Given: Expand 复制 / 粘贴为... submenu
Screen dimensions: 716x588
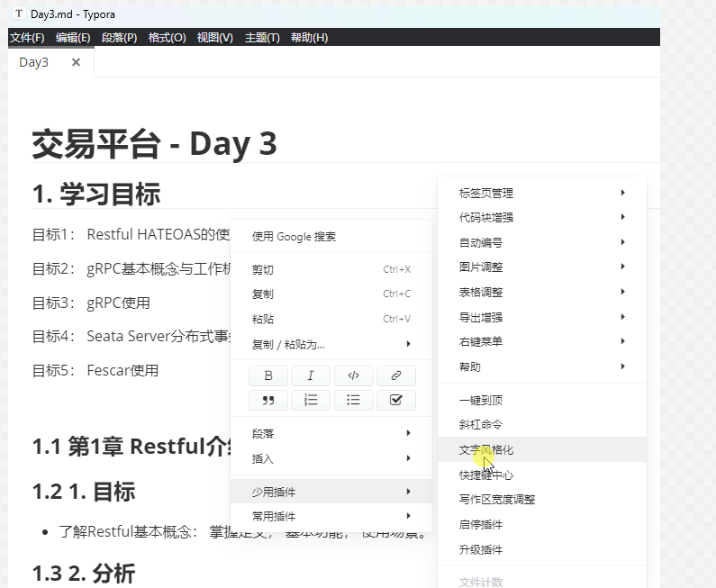Looking at the screenshot, I should 331,344.
